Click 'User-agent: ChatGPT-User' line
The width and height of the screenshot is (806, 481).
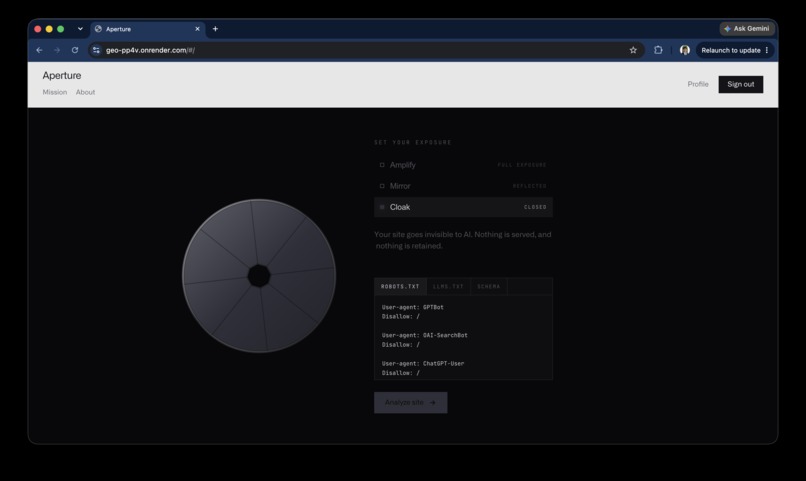423,363
